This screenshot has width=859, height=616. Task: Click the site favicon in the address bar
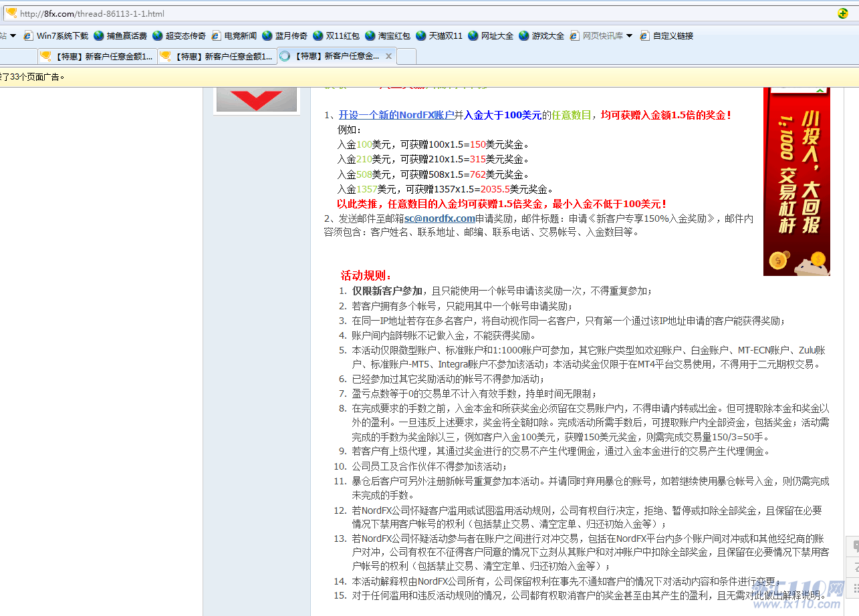click(11, 13)
